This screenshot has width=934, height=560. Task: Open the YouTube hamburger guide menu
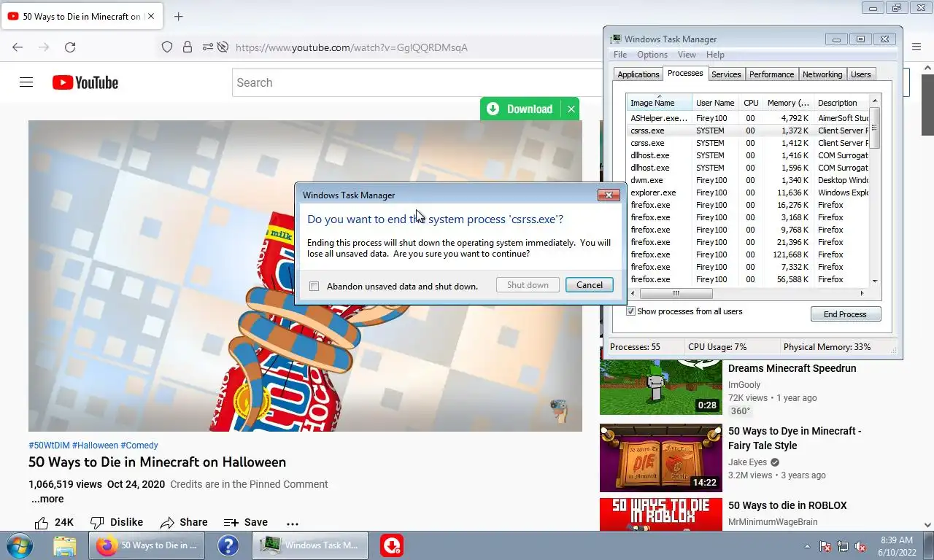click(26, 82)
